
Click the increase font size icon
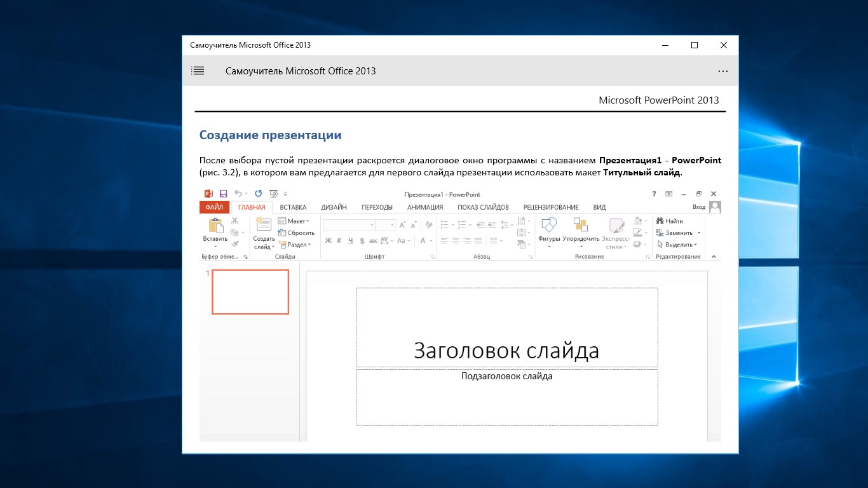click(403, 225)
